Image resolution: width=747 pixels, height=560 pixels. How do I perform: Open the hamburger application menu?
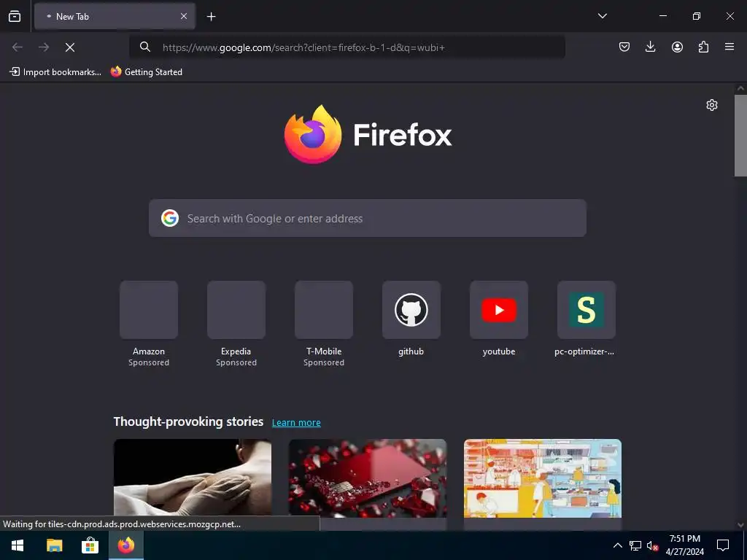point(729,47)
